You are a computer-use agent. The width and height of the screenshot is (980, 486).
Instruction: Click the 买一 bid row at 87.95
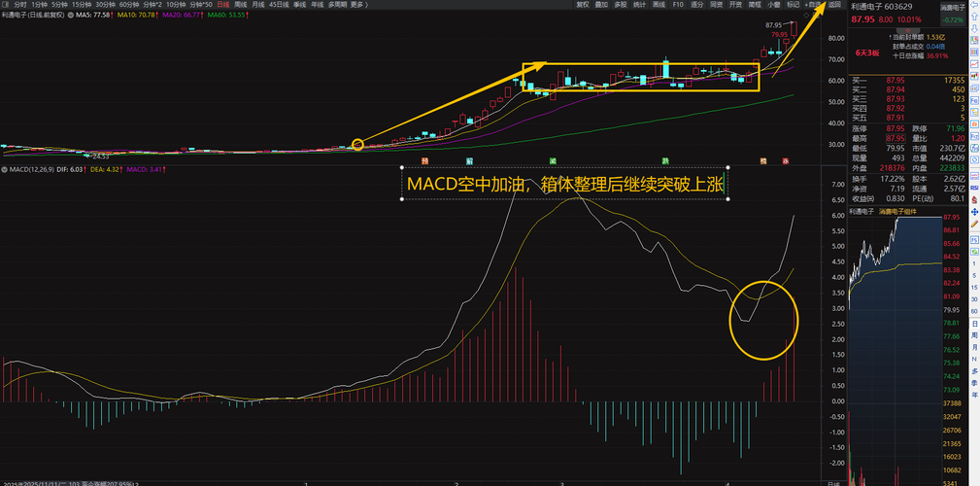(x=906, y=80)
